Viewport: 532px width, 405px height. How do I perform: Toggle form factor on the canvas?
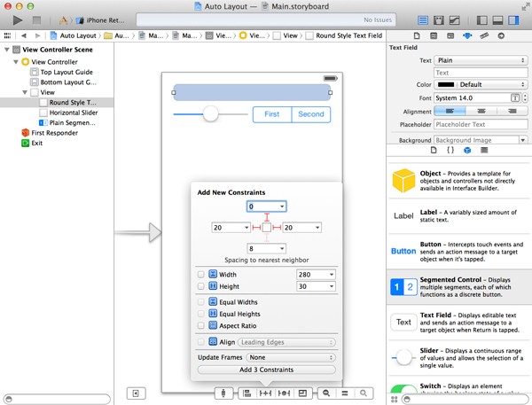click(223, 393)
